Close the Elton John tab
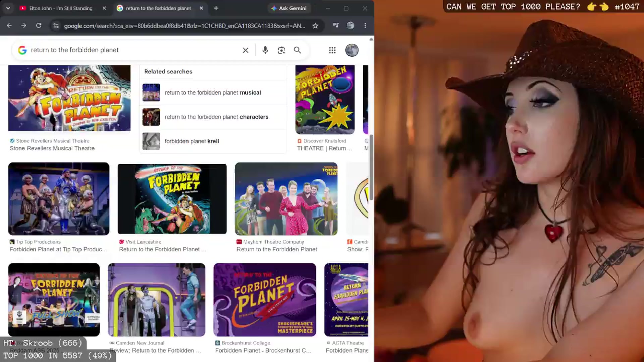644x362 pixels. click(104, 8)
